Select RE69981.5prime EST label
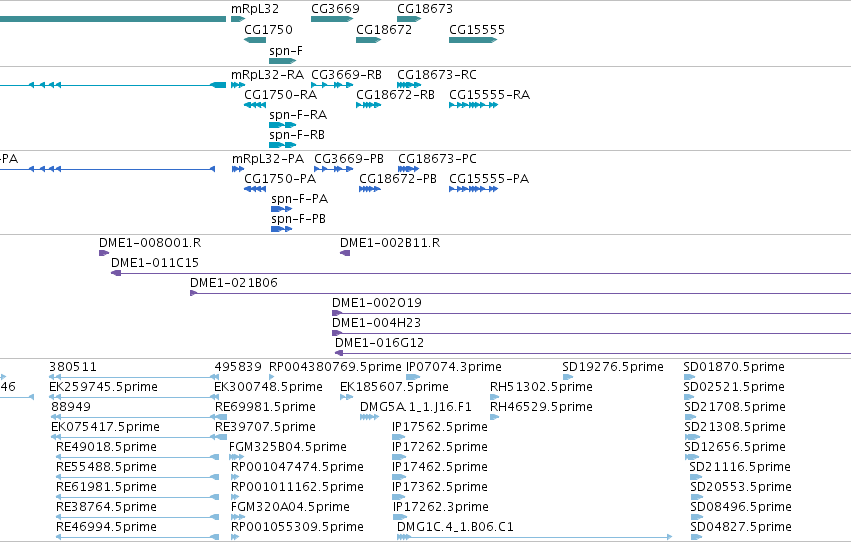 point(265,407)
